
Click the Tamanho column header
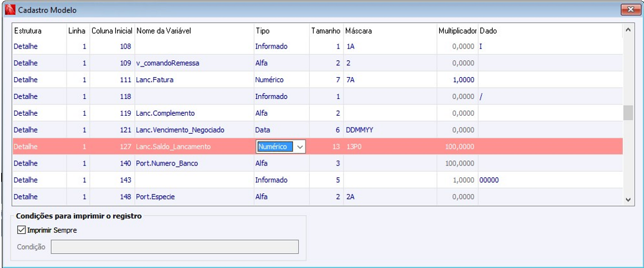pyautogui.click(x=325, y=31)
